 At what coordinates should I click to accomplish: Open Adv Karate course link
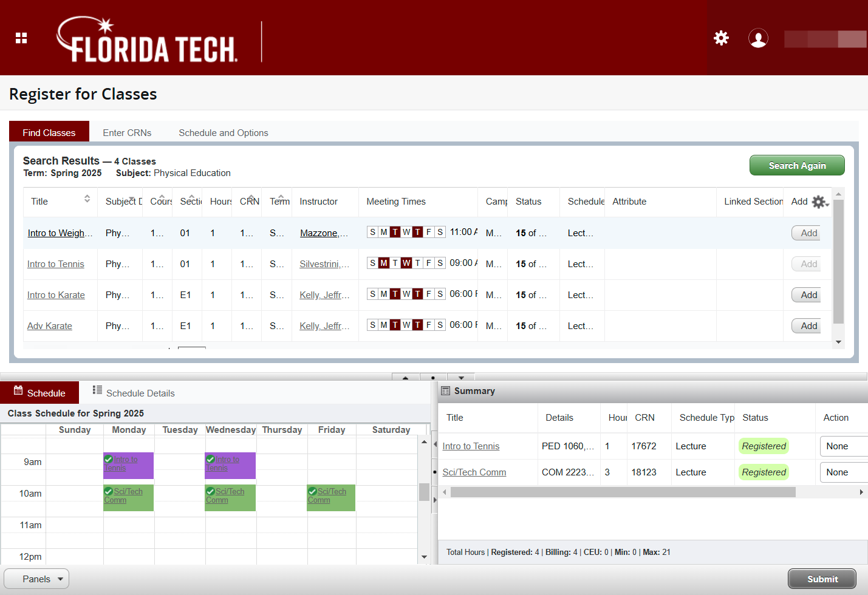click(50, 326)
